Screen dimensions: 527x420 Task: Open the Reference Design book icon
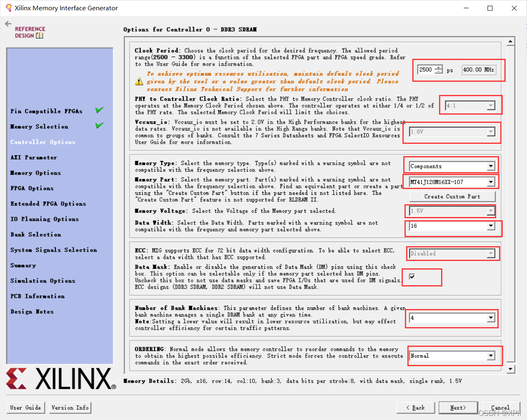click(39, 36)
